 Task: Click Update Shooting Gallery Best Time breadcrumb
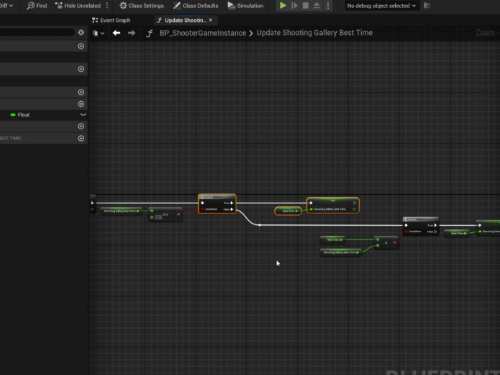[x=314, y=33]
